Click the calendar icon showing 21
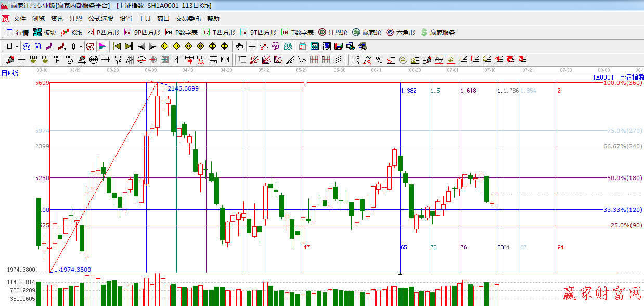Screen dimensions: 644x306 point(302,46)
